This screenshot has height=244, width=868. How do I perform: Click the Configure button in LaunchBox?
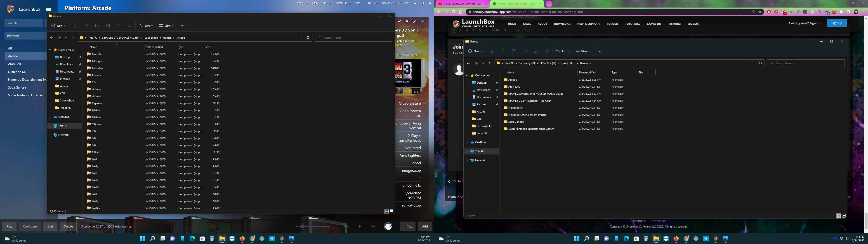(30, 226)
